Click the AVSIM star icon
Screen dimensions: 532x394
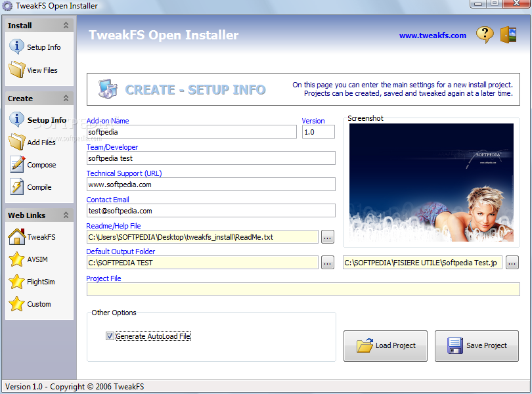16,259
